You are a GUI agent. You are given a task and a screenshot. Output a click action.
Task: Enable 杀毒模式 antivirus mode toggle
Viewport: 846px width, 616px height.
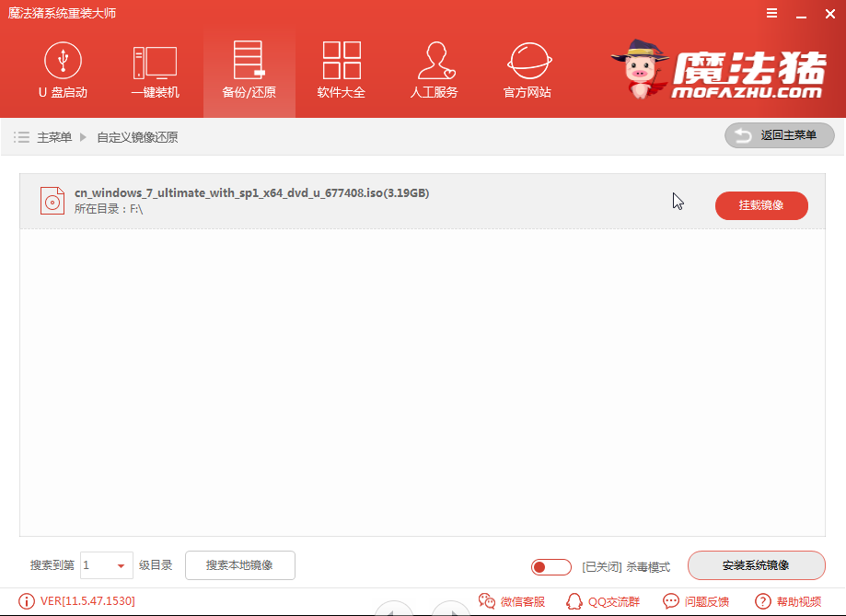point(550,567)
